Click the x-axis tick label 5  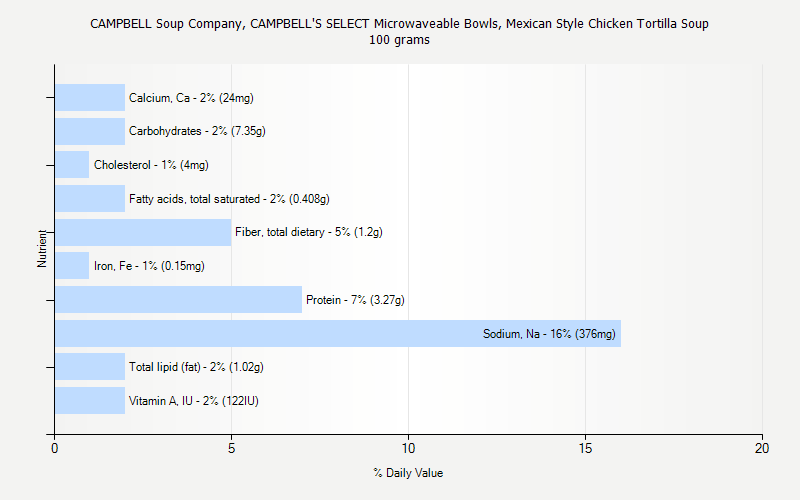pos(231,449)
